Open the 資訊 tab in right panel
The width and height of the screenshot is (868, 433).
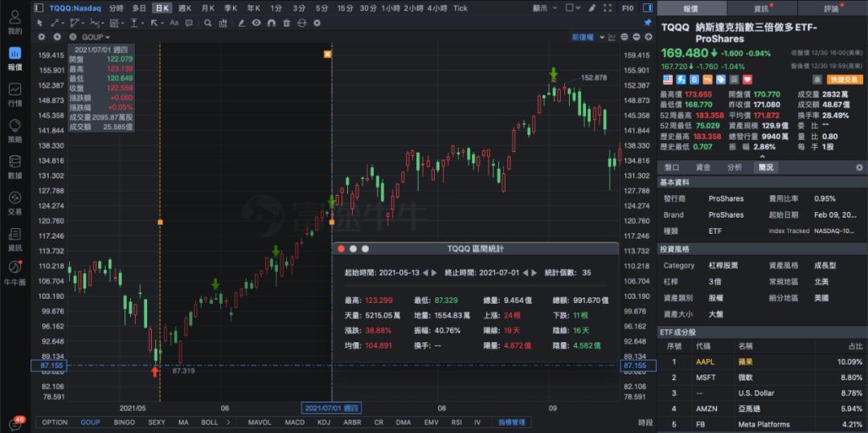[x=762, y=8]
